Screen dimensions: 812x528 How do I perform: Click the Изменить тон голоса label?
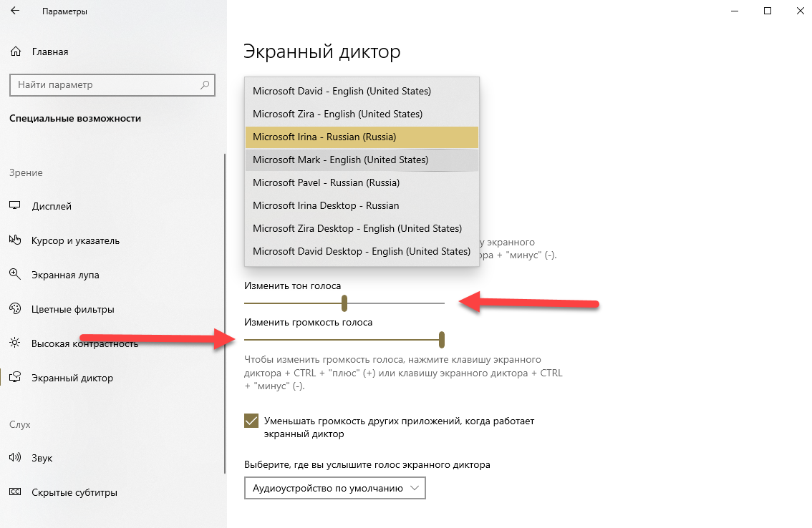coord(293,285)
